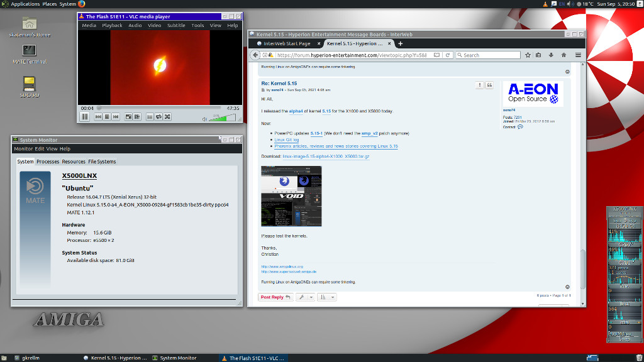Viewport: 644px width, 362px height.
Task: Open VLC Subtitle menu
Action: pos(176,25)
